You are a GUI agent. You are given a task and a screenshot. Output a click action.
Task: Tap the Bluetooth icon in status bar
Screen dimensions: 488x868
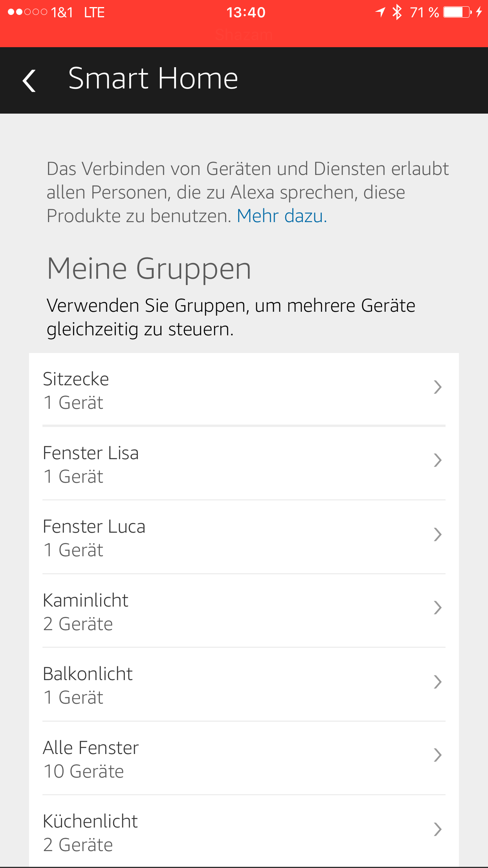click(x=397, y=12)
